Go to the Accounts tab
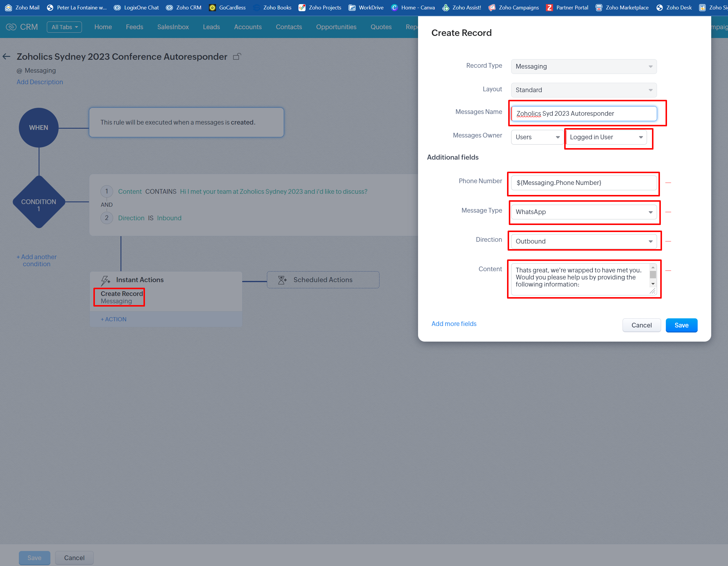The height and width of the screenshot is (566, 728). [x=248, y=27]
